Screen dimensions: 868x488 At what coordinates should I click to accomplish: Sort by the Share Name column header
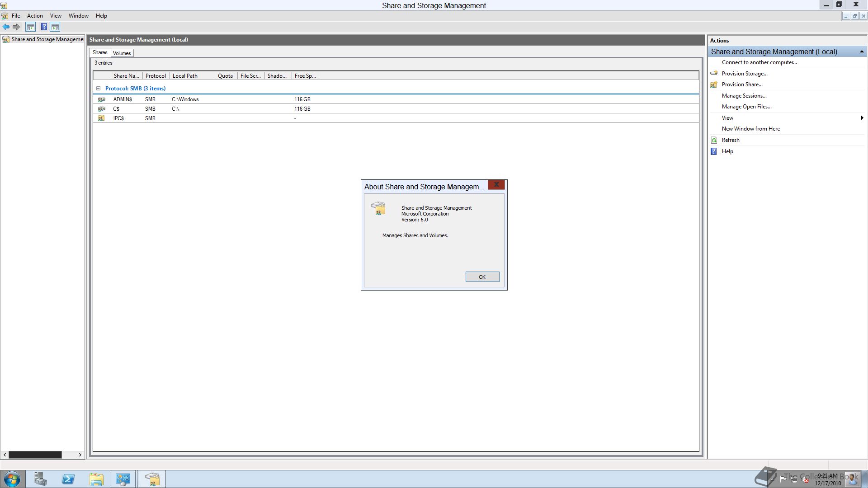click(127, 76)
